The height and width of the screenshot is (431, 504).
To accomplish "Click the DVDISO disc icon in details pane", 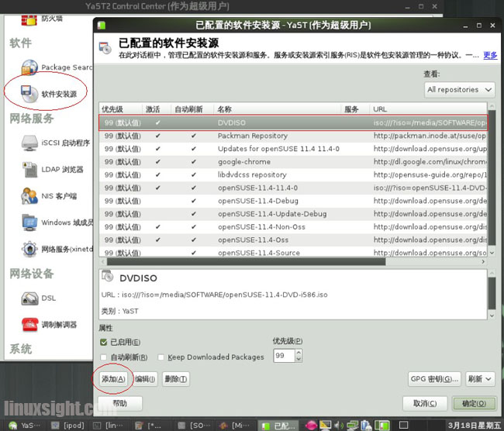I will pos(108,276).
